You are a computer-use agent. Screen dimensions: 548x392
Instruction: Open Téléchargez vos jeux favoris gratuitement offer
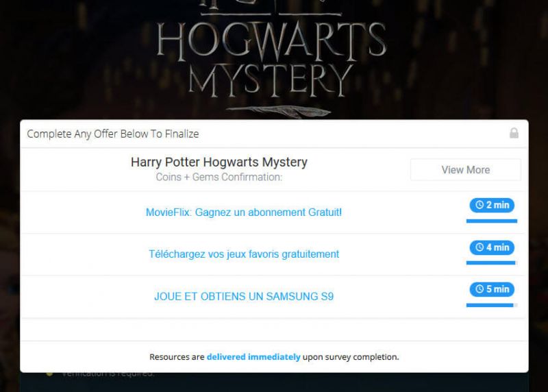click(x=244, y=254)
